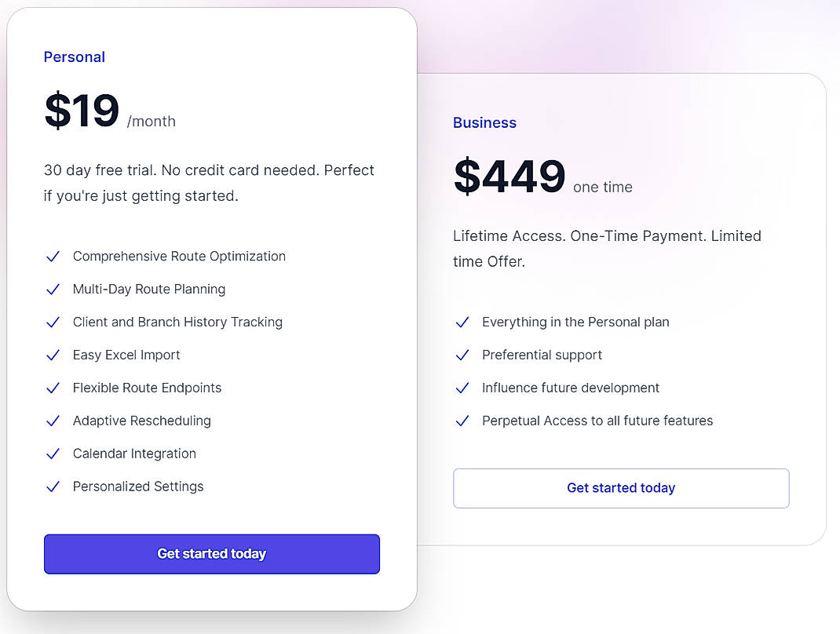This screenshot has width=840, height=634.
Task: Select the Influence future development feature item
Action: pyautogui.click(x=571, y=388)
